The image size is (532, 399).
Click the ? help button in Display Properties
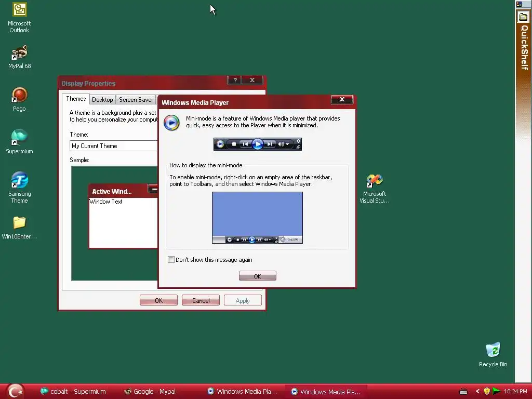(235, 80)
